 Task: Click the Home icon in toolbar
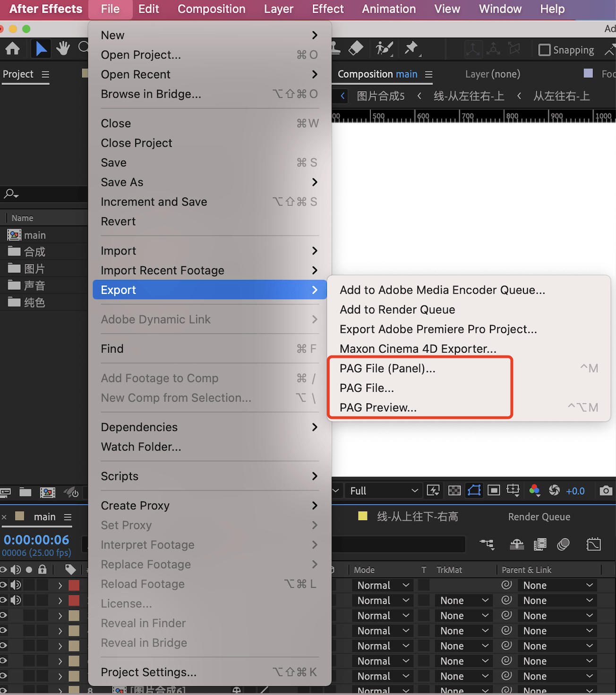point(12,49)
